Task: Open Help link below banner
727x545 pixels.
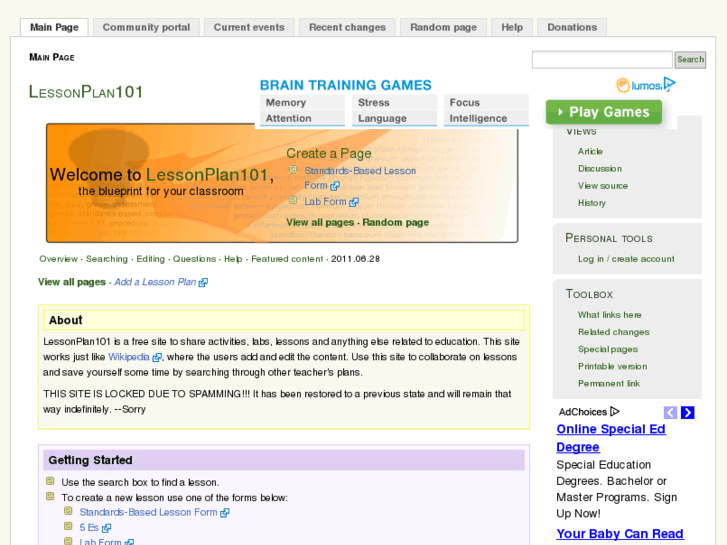Action: [x=233, y=259]
